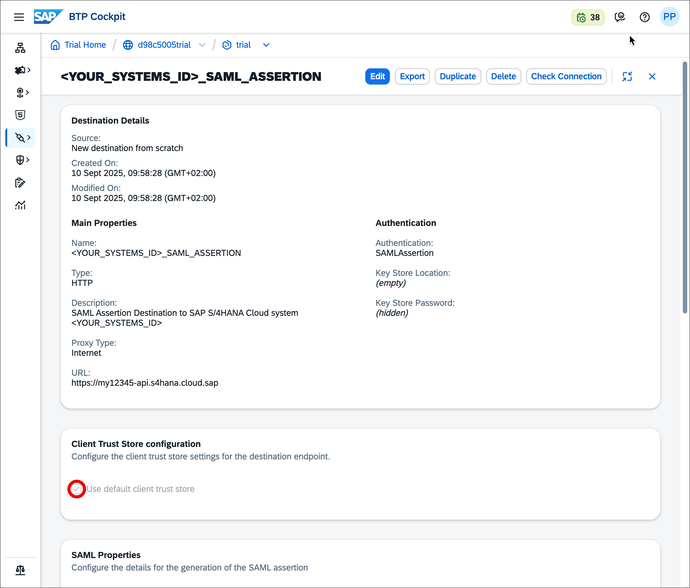The image size is (690, 588).
Task: Close the destination details panel
Action: [652, 77]
